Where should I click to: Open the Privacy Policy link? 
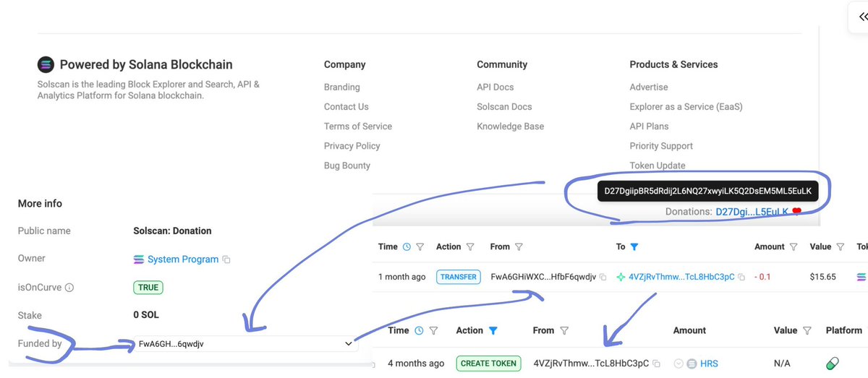353,146
